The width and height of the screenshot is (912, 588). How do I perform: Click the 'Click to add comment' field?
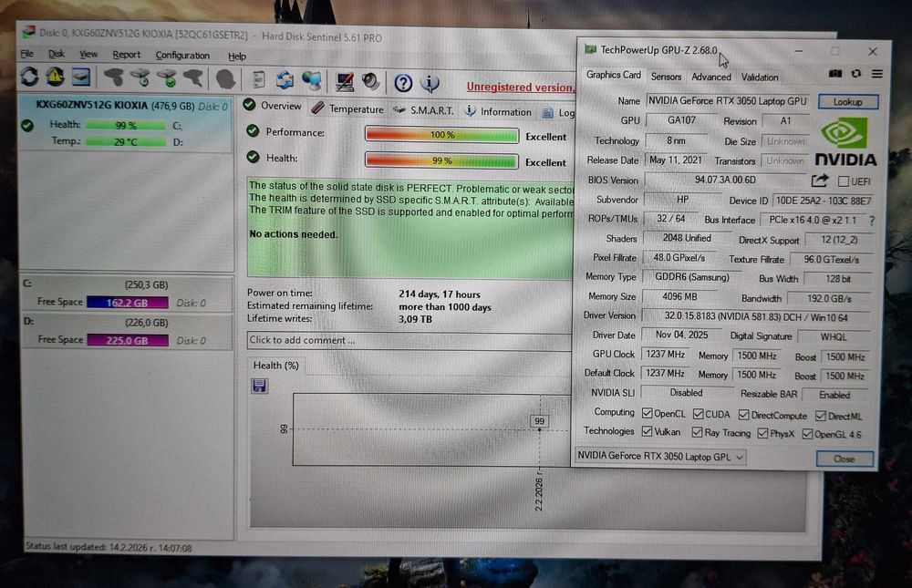coord(409,341)
